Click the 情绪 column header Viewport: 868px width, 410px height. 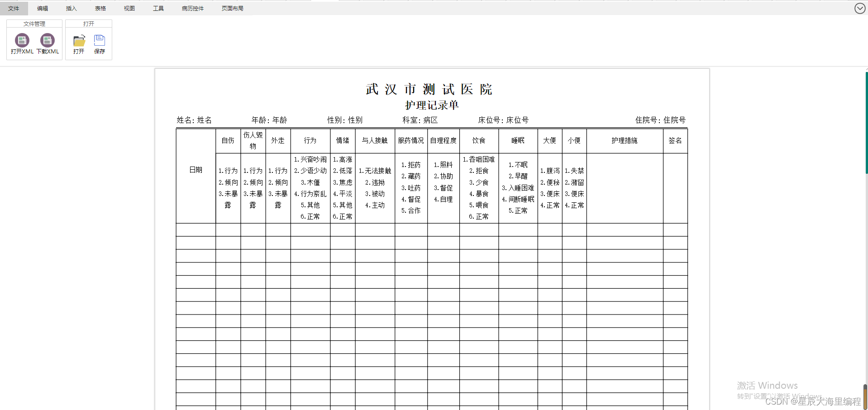(343, 141)
